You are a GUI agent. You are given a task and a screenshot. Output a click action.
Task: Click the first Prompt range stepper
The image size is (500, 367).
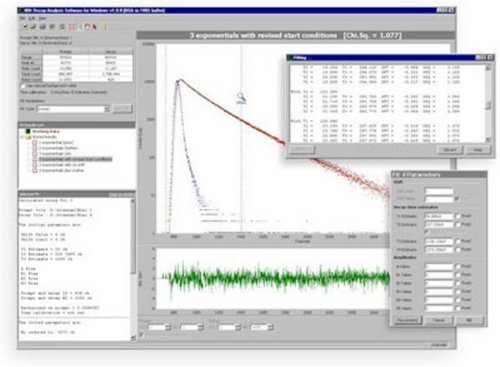(168, 327)
